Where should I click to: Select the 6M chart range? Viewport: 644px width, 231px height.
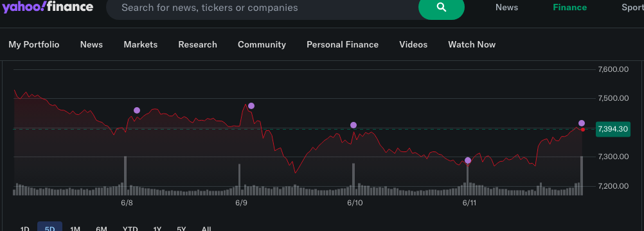tap(102, 228)
